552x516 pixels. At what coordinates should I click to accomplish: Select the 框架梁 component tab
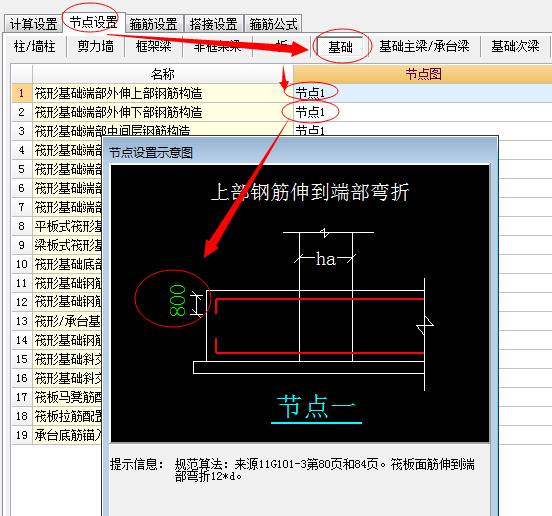(153, 46)
